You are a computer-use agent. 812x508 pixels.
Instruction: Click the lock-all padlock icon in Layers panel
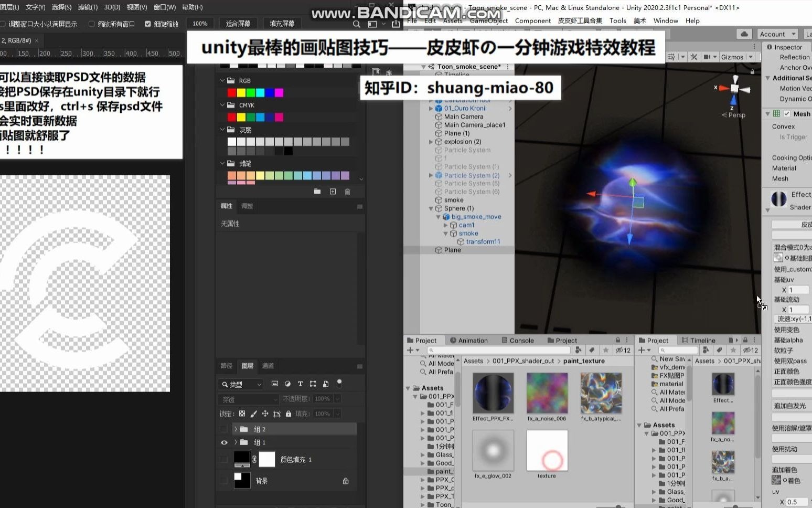tap(288, 414)
